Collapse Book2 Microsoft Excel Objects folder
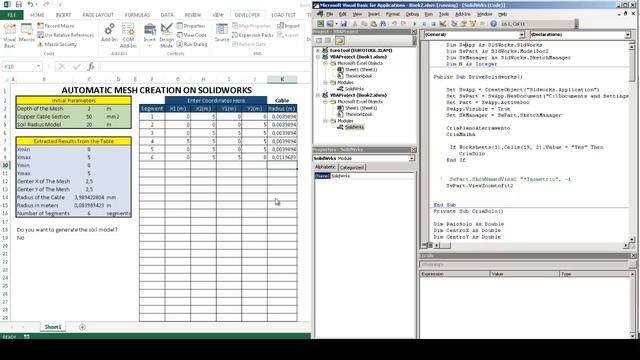This screenshot has height=360, width=640. click(325, 102)
